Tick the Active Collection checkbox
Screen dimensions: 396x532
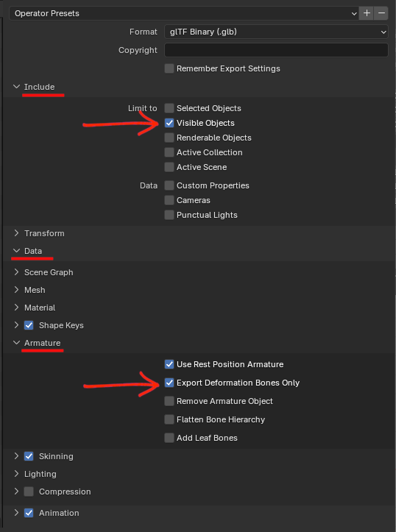click(x=169, y=152)
